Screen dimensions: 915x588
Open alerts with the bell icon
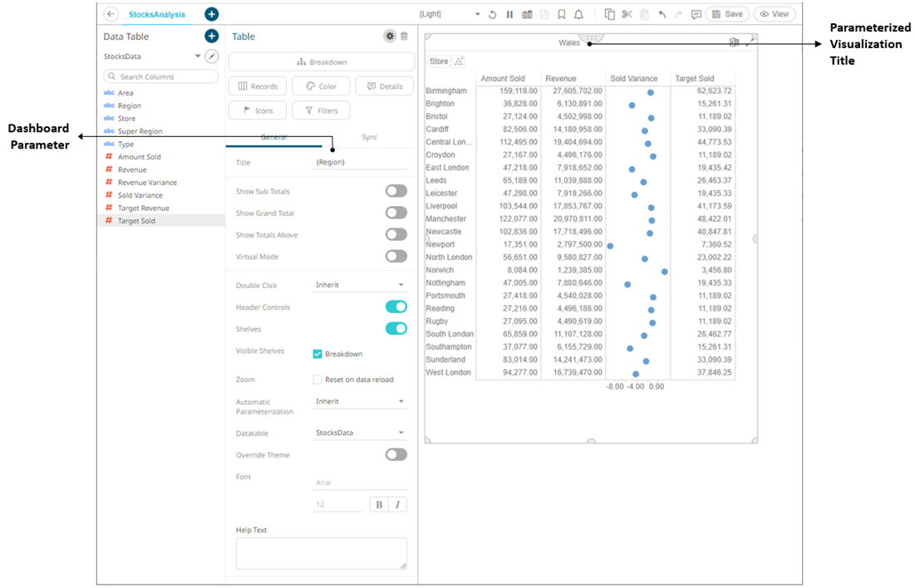pos(578,14)
